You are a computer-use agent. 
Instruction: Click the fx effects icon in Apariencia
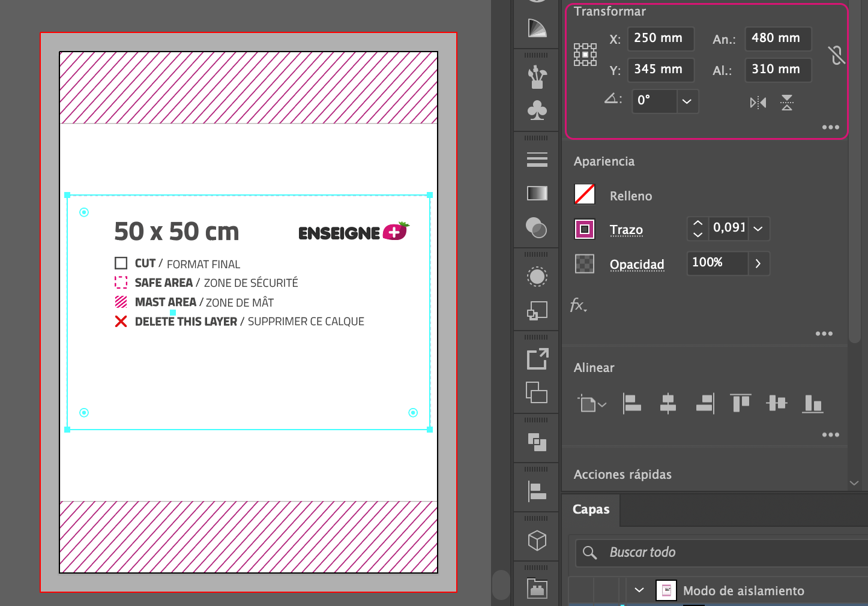point(578,305)
